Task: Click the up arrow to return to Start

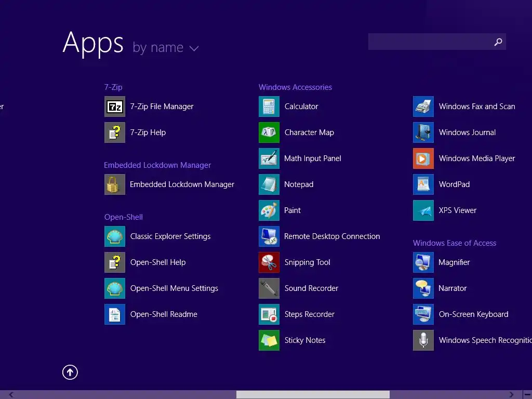Action: (70, 372)
